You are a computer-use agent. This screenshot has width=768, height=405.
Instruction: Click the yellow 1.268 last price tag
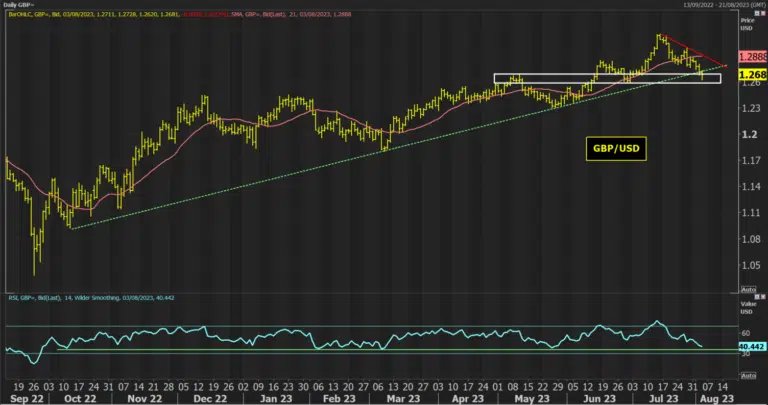752,74
